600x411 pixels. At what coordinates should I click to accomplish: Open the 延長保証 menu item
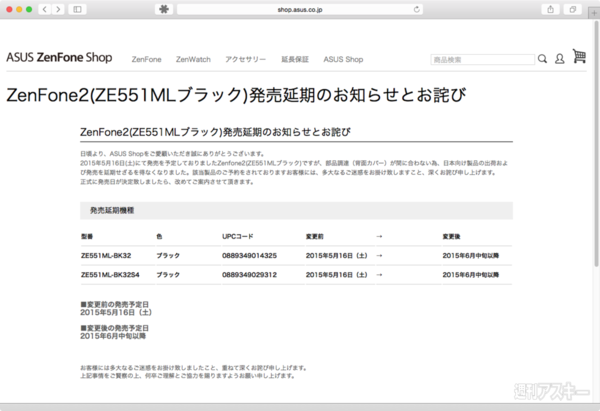click(295, 59)
